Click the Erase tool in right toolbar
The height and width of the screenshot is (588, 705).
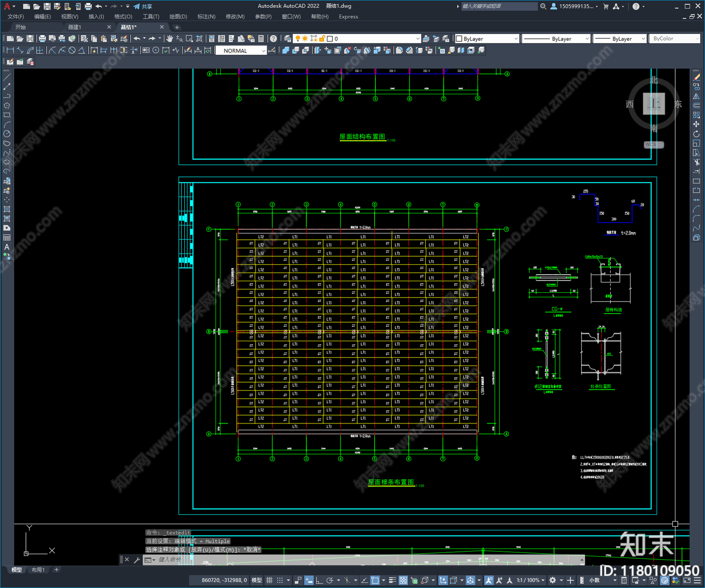point(696,77)
